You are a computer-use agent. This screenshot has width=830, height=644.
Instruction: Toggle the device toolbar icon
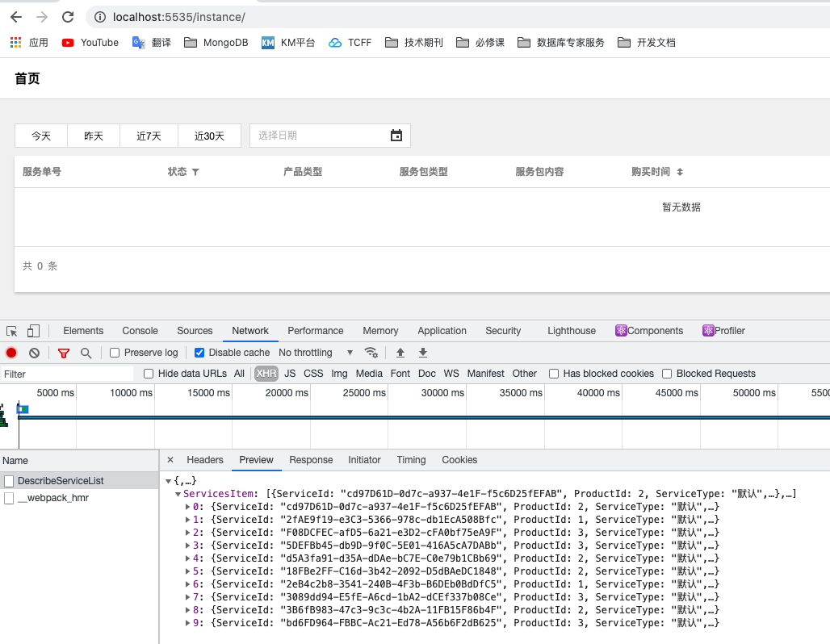click(x=33, y=331)
